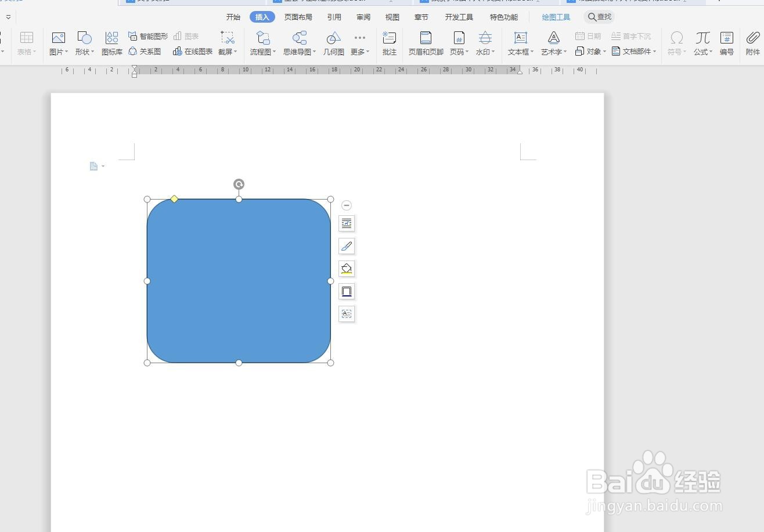
Task: Add a 水印 watermark
Action: [485, 38]
